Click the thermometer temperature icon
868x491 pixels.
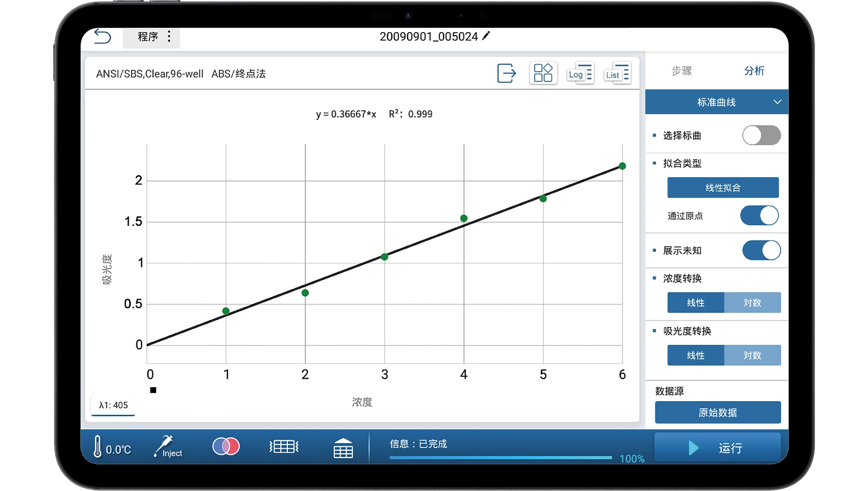point(98,447)
